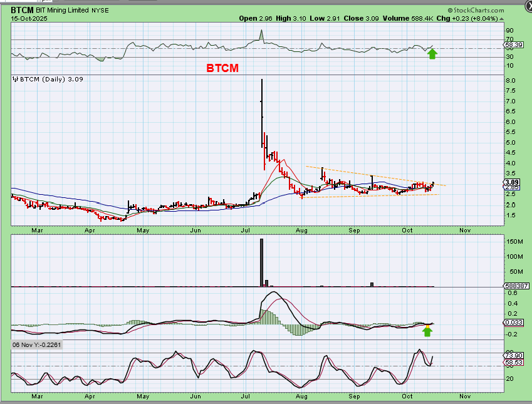Screen dimensions: 532x404
Task: Click Jul on the price panel date axis
Action: pyautogui.click(x=245, y=230)
